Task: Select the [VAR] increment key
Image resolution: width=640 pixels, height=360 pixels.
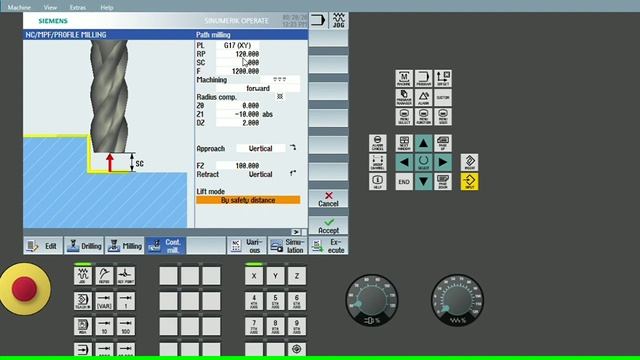Action: 104,301
